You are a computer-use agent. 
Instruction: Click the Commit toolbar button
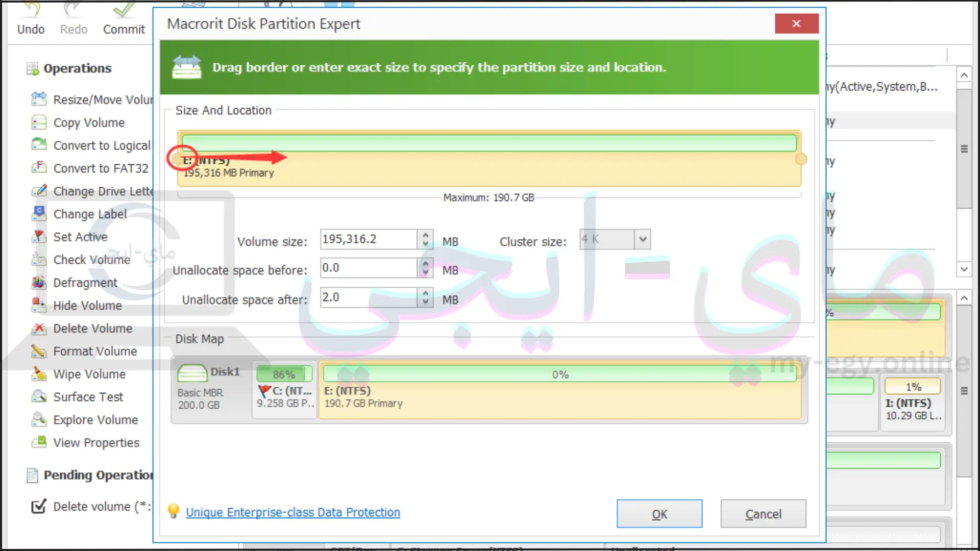(x=124, y=18)
